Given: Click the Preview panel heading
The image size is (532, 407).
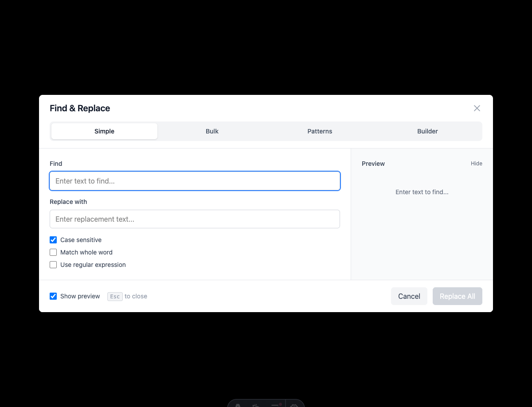Looking at the screenshot, I should point(373,163).
